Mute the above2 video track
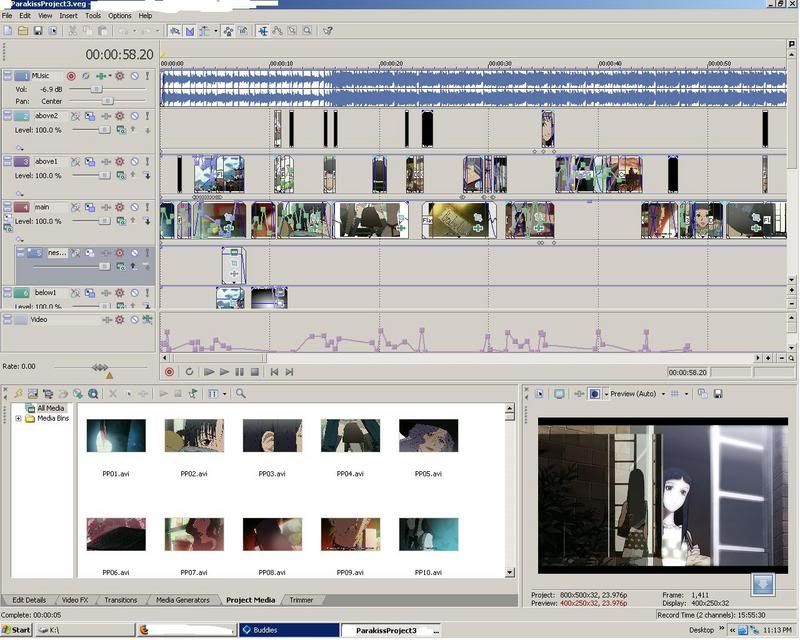Screen dimensions: 800x640 (x=134, y=116)
